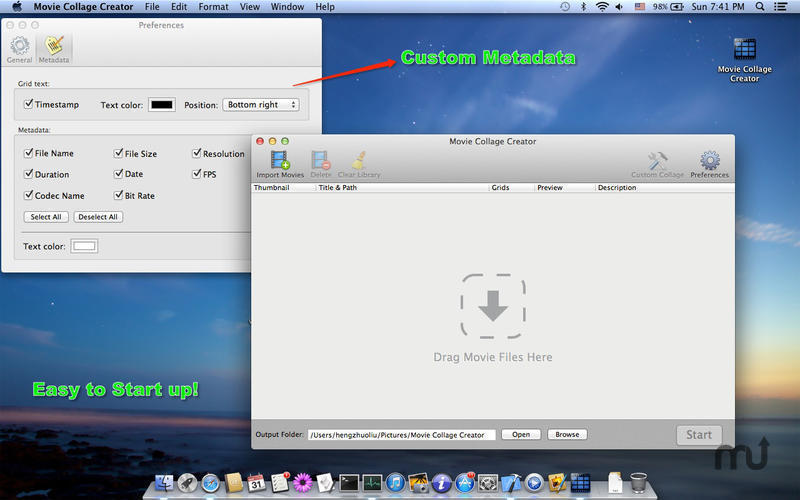Toggle the Bit Rate checkbox
Image resolution: width=800 pixels, height=500 pixels.
coord(117,196)
